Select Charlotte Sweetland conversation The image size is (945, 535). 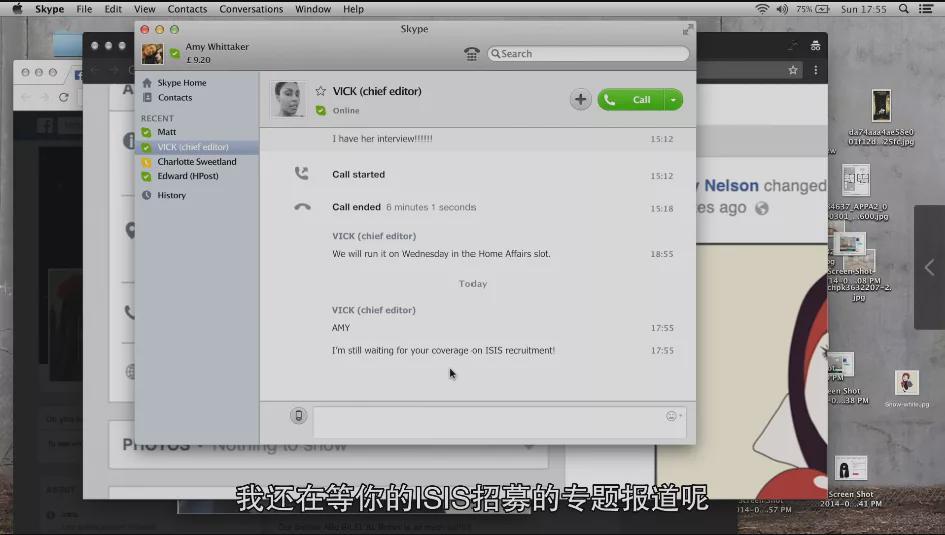[x=196, y=161]
